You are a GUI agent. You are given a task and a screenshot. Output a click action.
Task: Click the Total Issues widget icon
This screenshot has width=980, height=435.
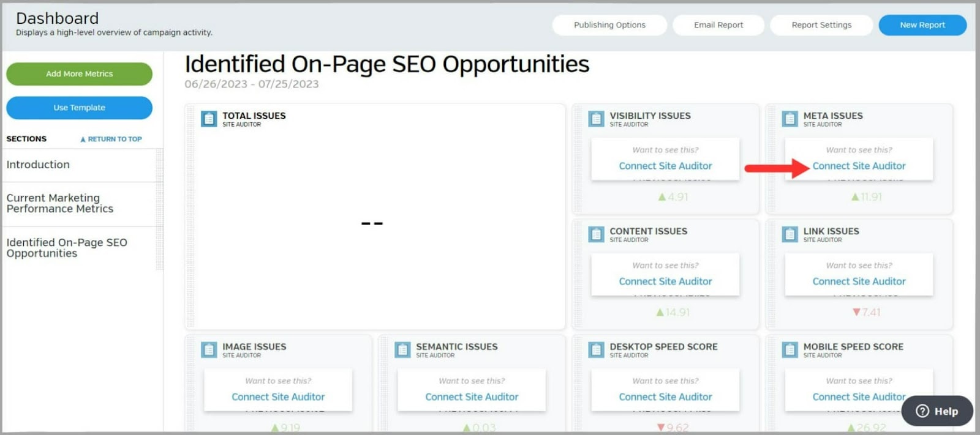coord(209,119)
